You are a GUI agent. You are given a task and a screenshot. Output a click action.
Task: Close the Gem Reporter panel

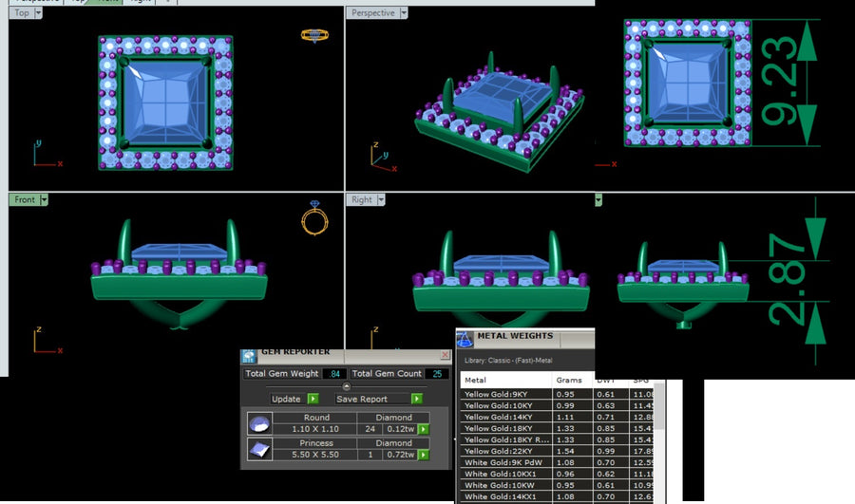click(445, 355)
